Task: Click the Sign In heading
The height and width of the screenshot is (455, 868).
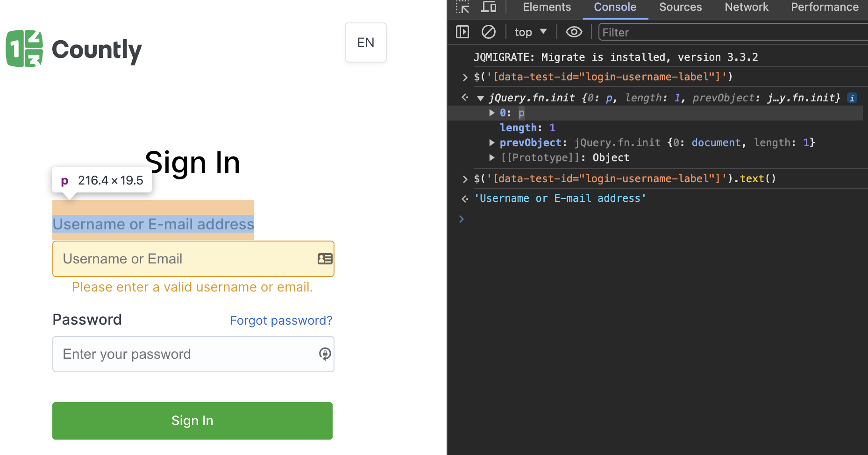Action: point(192,163)
